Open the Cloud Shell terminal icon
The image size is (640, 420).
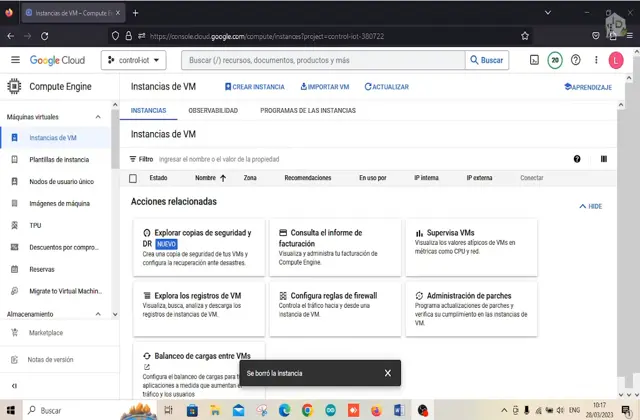tap(535, 60)
